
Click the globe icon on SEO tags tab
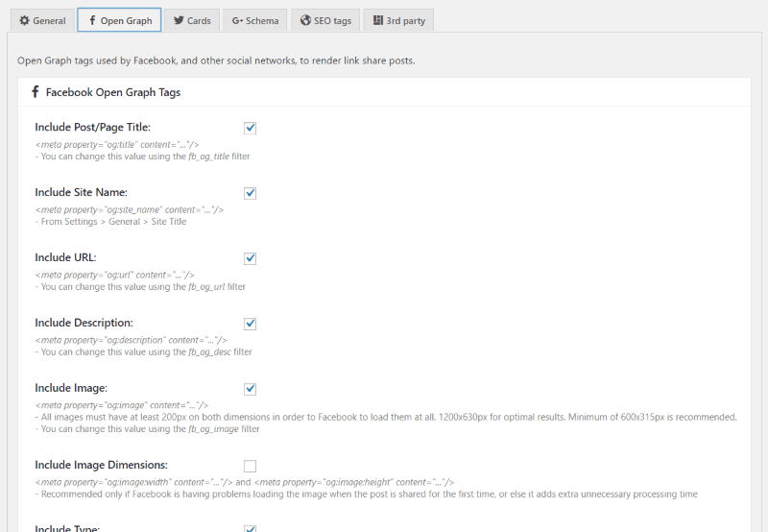[305, 20]
